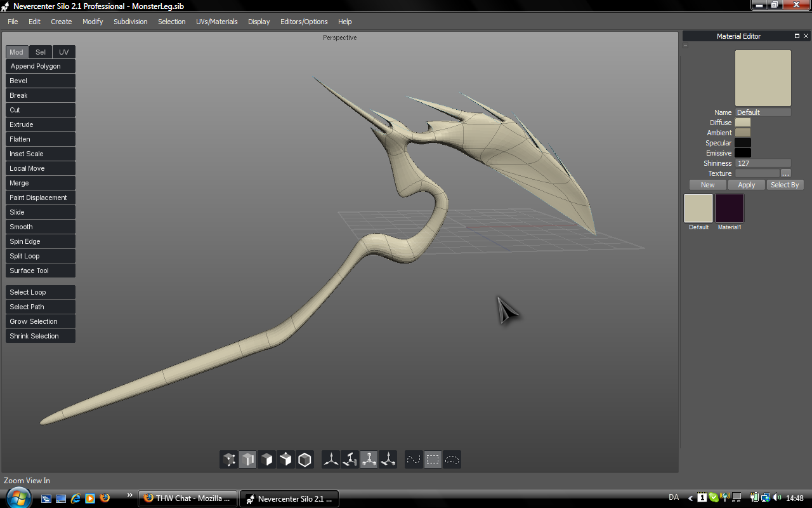Click the Paint Displacement button
The image size is (812, 508).
click(41, 197)
